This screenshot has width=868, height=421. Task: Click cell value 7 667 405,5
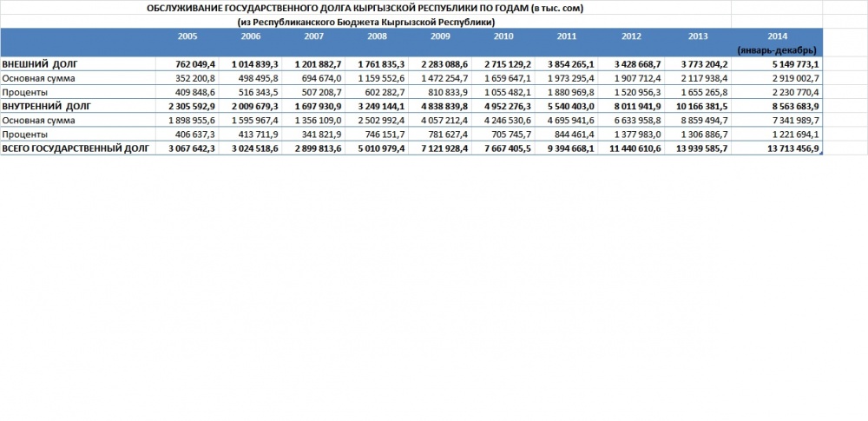pyautogui.click(x=508, y=148)
